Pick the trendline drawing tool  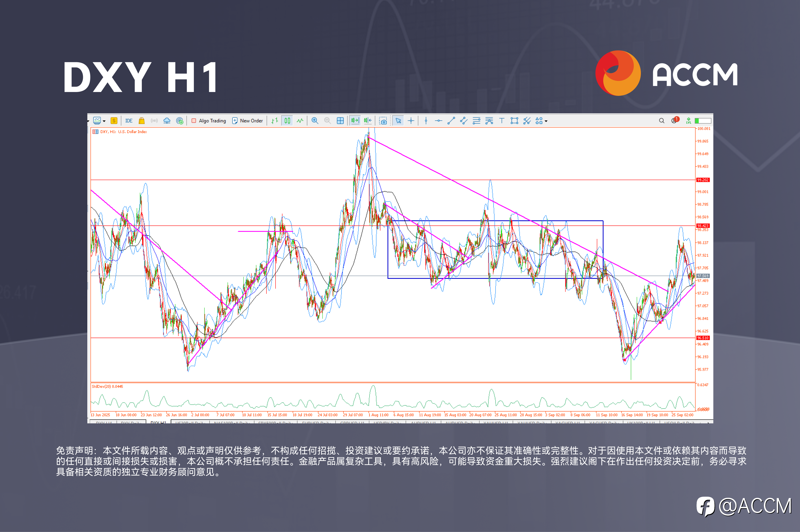(x=451, y=121)
